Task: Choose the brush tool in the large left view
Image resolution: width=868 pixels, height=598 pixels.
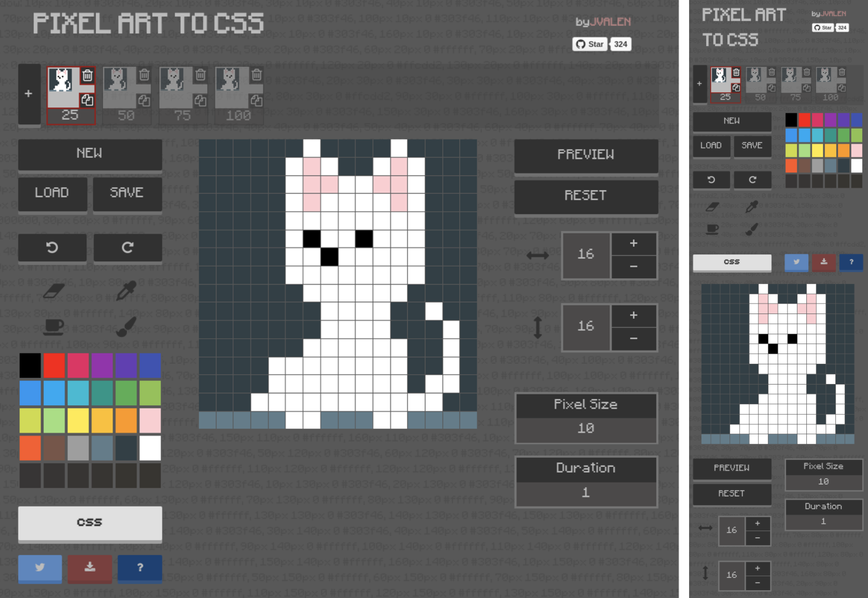Action: point(126,326)
